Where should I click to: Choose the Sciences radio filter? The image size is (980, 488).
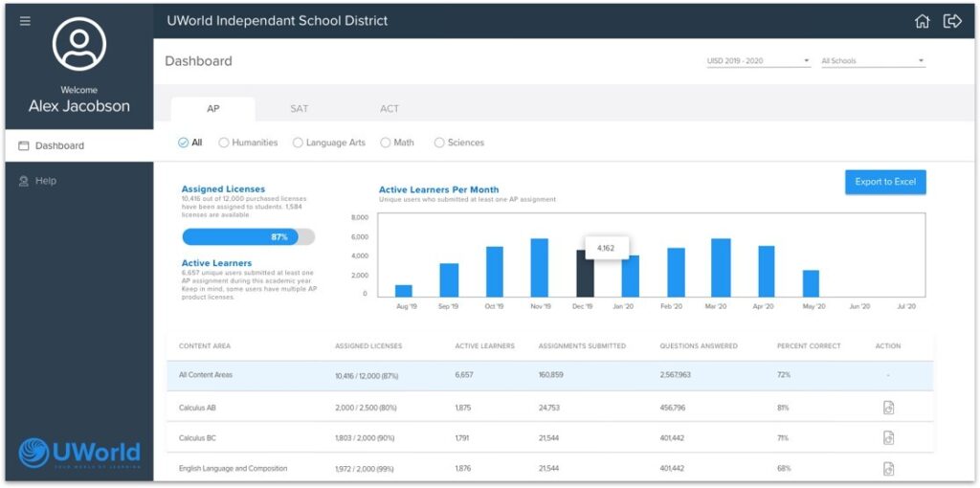439,143
